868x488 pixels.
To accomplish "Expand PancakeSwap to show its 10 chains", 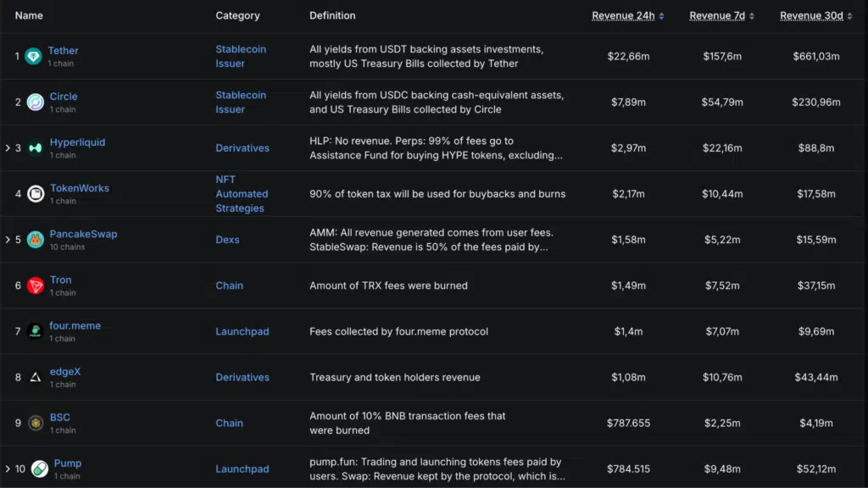I will click(x=7, y=239).
